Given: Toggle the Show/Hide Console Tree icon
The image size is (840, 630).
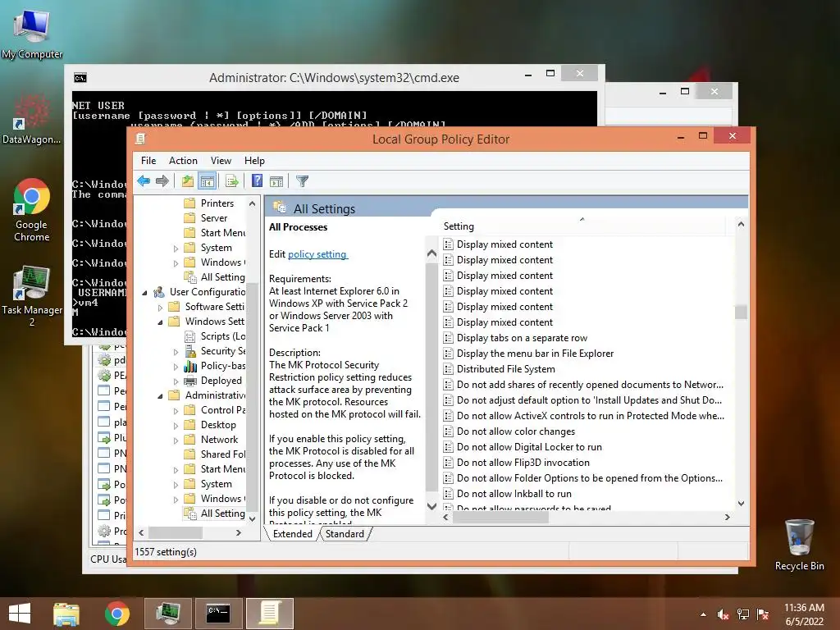Looking at the screenshot, I should (x=207, y=181).
